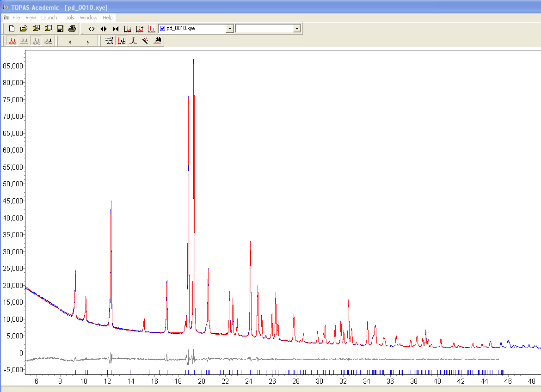Screen dimensions: 541x392
Task: Click the open angle brackets zoom icon
Action: click(92, 29)
